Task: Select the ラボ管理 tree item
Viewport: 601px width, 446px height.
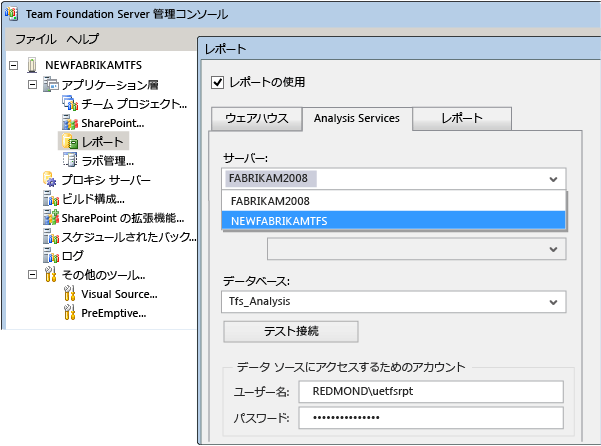Action: point(108,161)
